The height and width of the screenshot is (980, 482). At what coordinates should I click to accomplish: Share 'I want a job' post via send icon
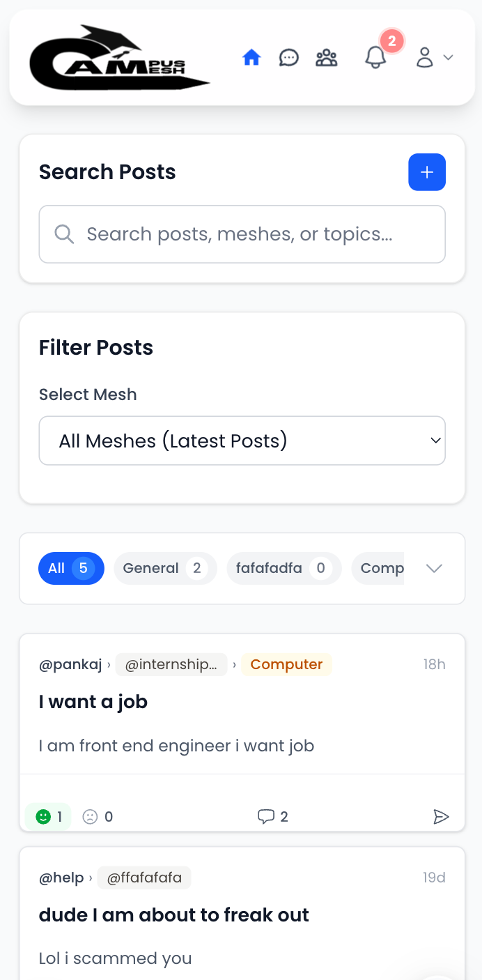pyautogui.click(x=441, y=816)
